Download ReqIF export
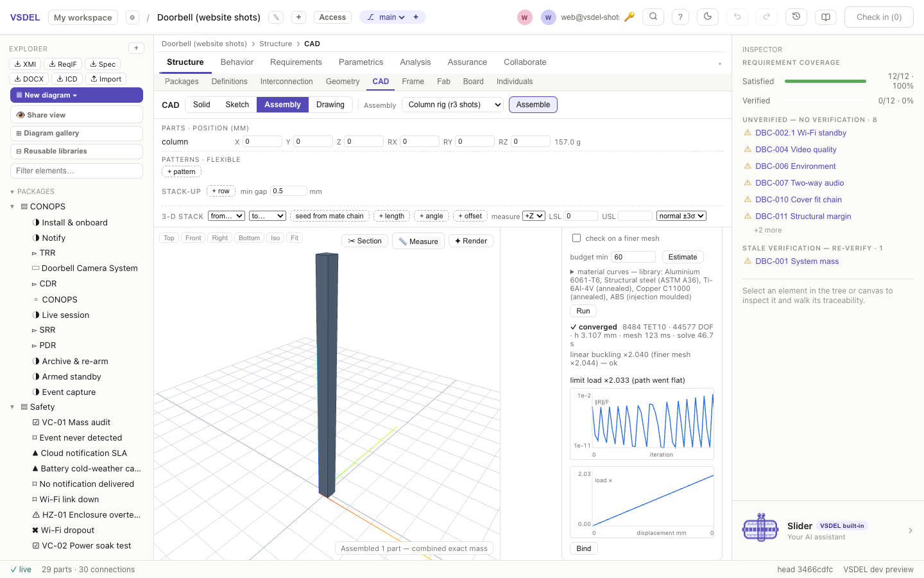Screen dimensions: 924x578 point(64,64)
